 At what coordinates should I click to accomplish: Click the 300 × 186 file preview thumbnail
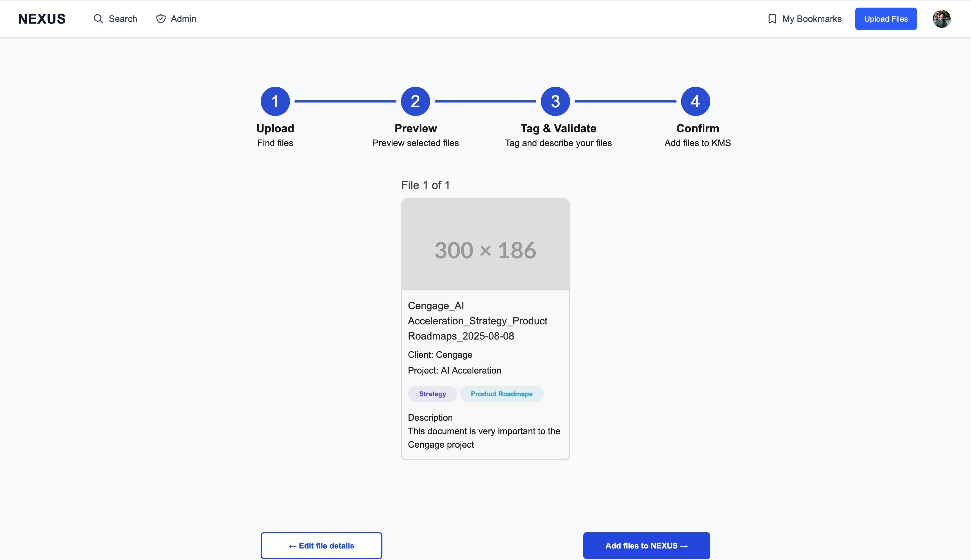[x=485, y=244]
